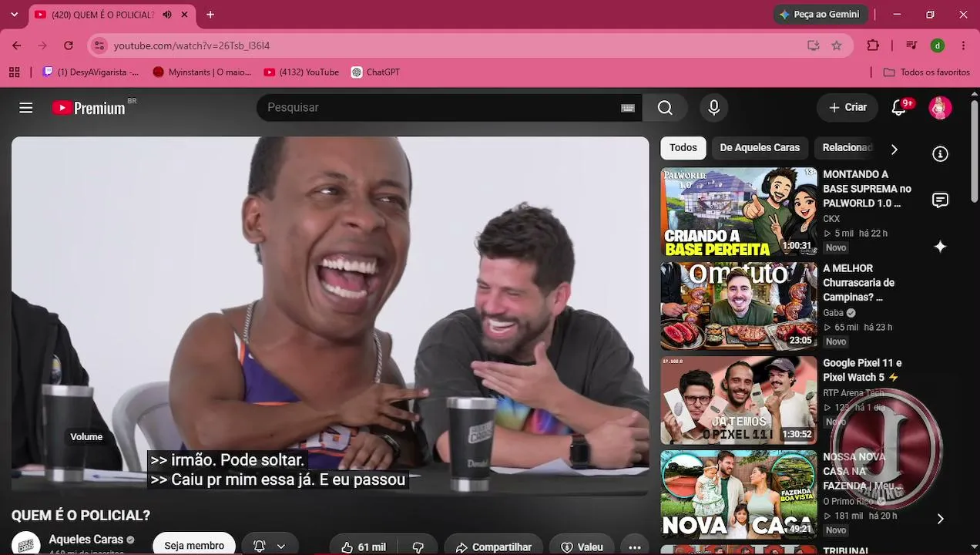Image resolution: width=980 pixels, height=555 pixels.
Task: Open the Google Pixel 11 video thumbnail
Action: coord(739,400)
